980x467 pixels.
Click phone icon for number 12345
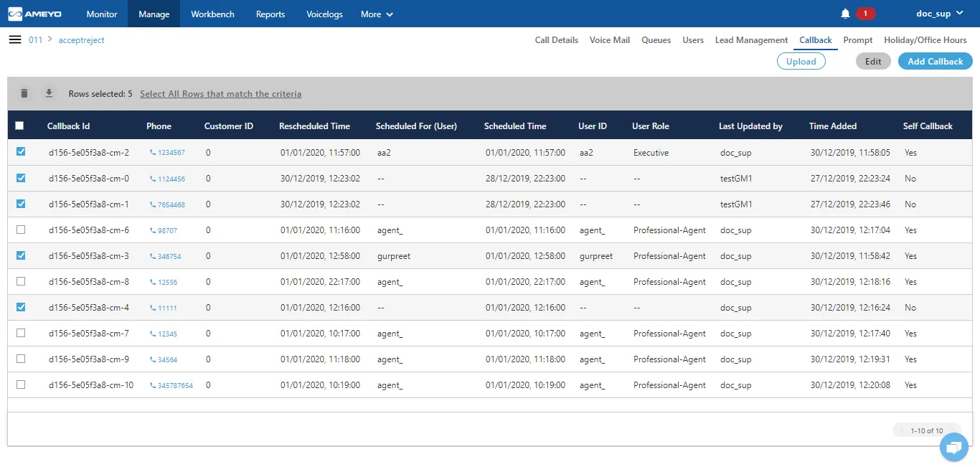[153, 334]
